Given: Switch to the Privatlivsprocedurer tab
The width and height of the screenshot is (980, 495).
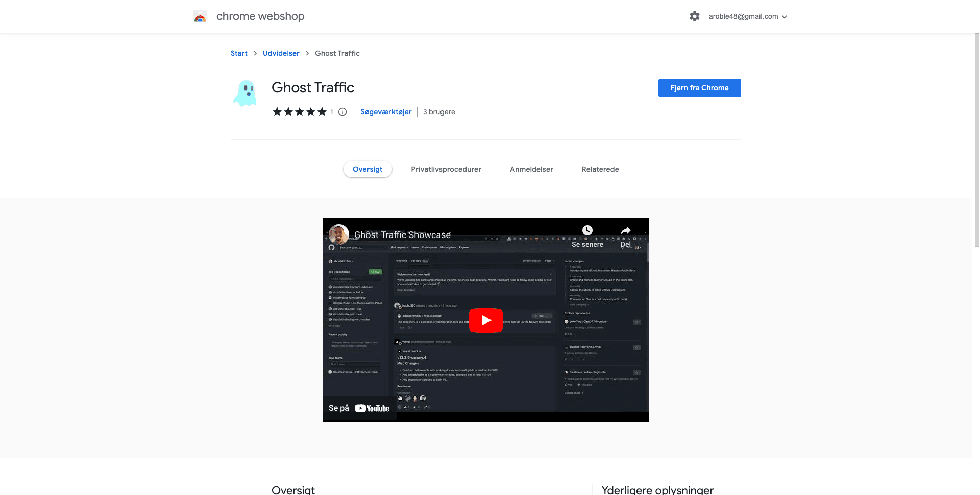Looking at the screenshot, I should click(x=446, y=169).
